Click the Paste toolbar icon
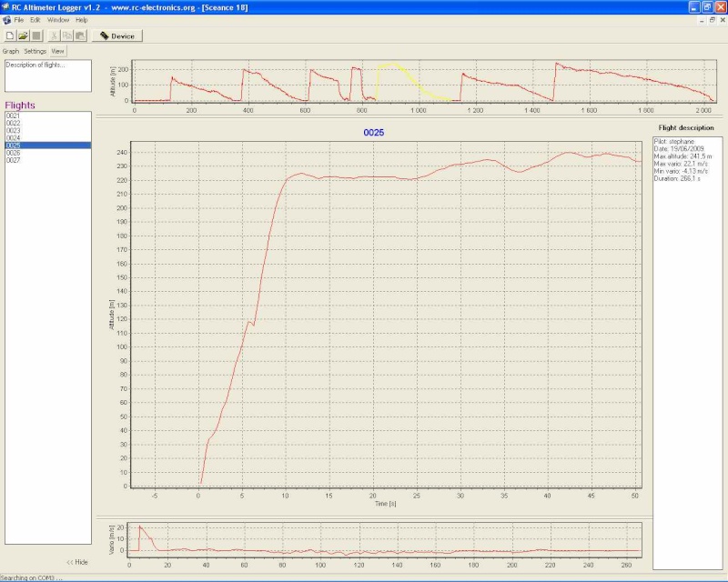 [80, 35]
